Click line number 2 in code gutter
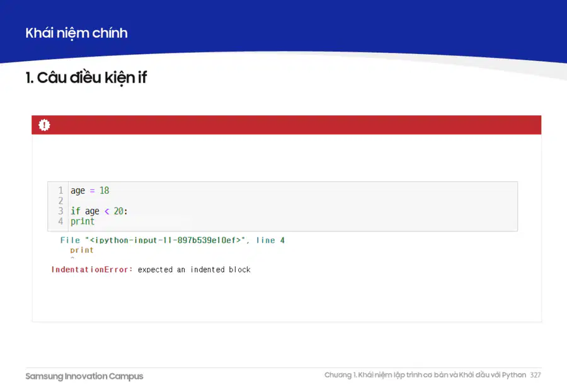Image resolution: width=567 pixels, height=392 pixels. click(60, 201)
